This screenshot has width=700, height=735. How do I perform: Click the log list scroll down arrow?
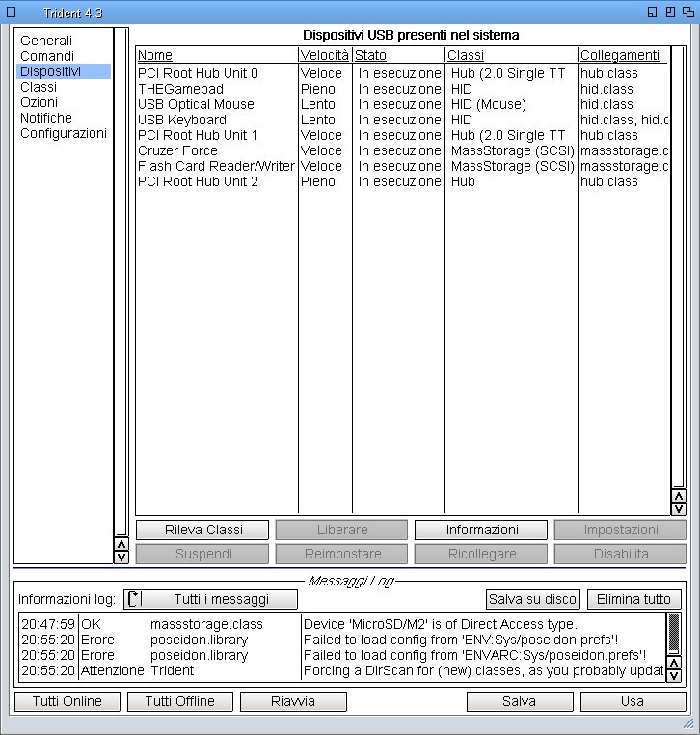pos(674,676)
